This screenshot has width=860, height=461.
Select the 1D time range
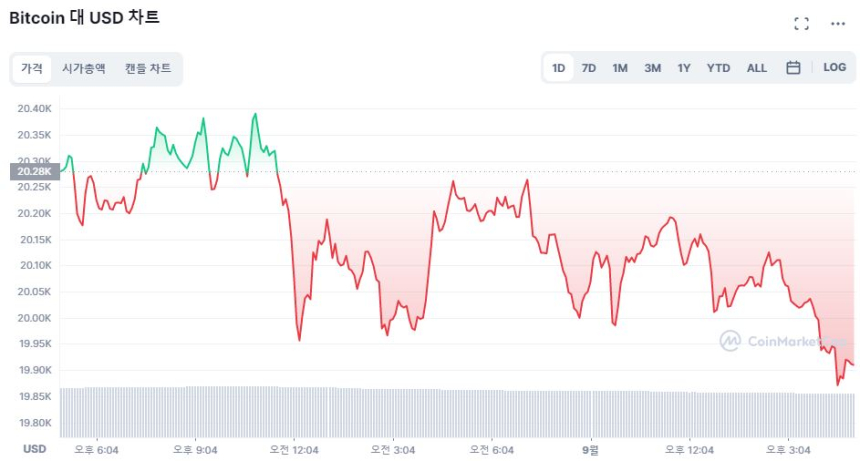[x=559, y=68]
